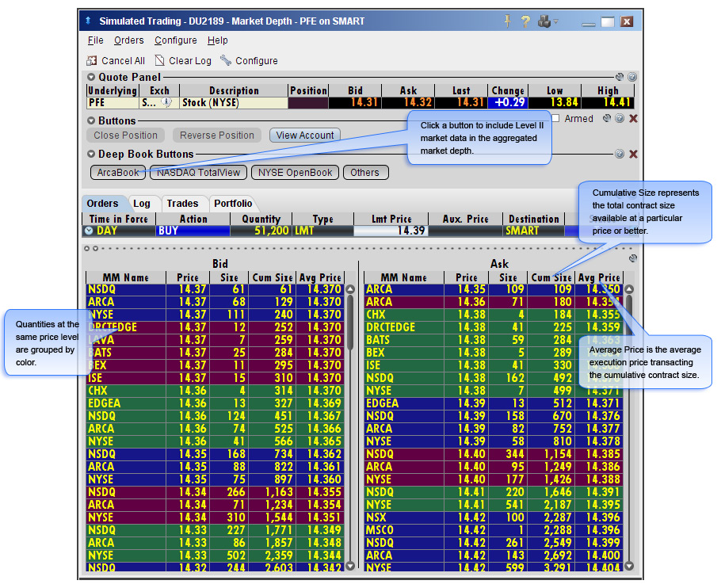Click the Configure wrench icon

point(225,61)
